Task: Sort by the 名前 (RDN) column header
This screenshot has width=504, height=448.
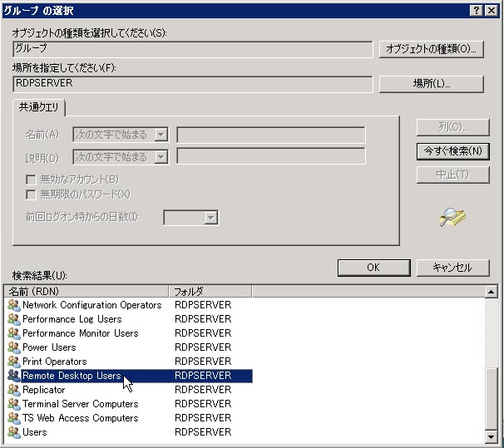Action: pos(86,292)
